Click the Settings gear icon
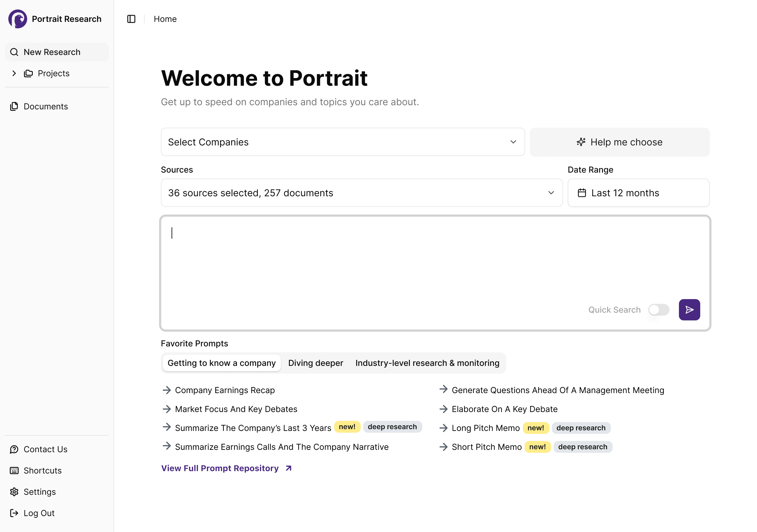Screen dimensions: 757x532 coord(14,492)
